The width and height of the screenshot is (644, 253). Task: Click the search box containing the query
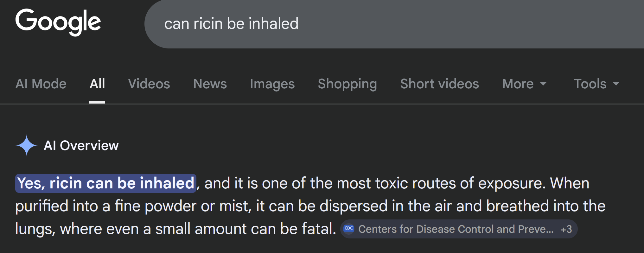click(380, 24)
